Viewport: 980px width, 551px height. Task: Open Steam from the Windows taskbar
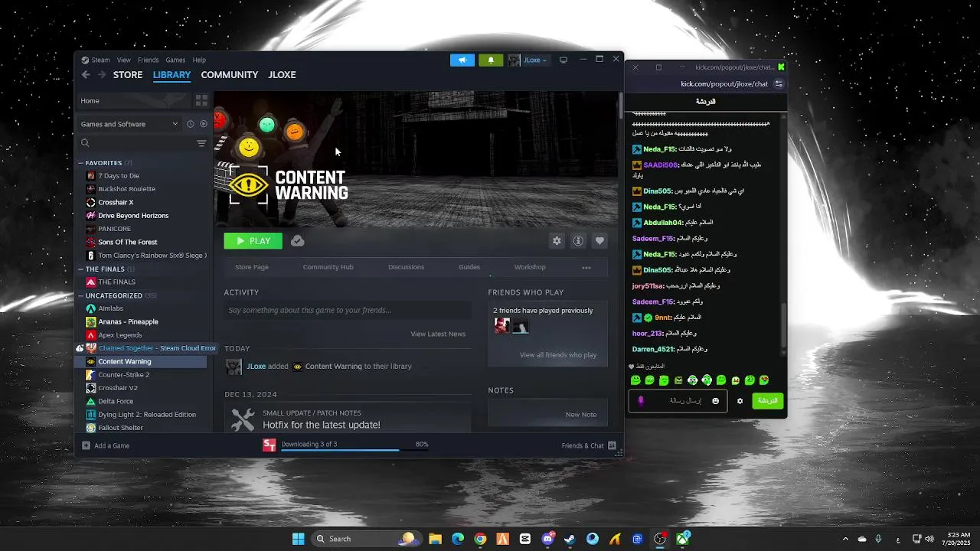pos(570,539)
